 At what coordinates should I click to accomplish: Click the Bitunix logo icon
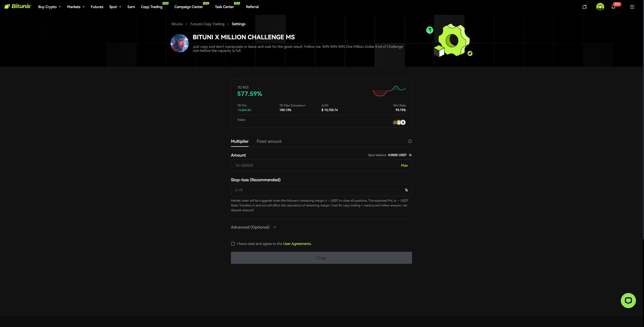[7, 7]
